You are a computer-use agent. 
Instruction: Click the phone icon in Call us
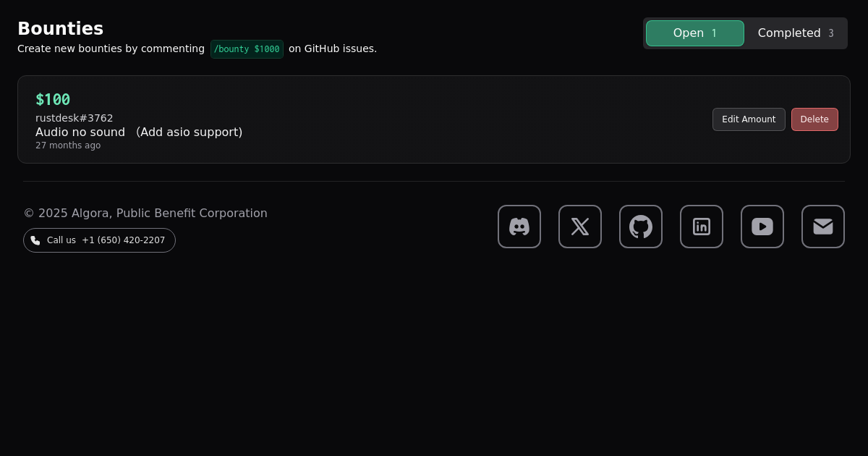[x=35, y=240]
